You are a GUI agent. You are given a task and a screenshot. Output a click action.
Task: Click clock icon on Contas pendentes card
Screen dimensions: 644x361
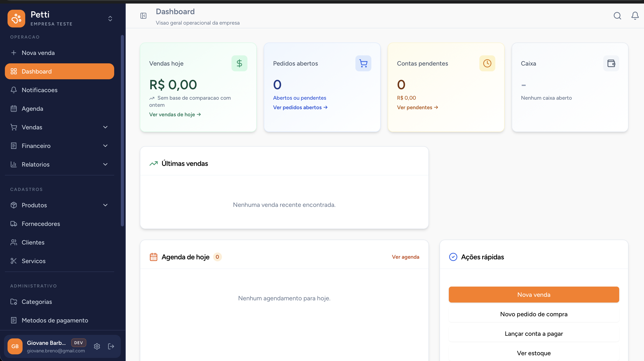[x=487, y=63]
